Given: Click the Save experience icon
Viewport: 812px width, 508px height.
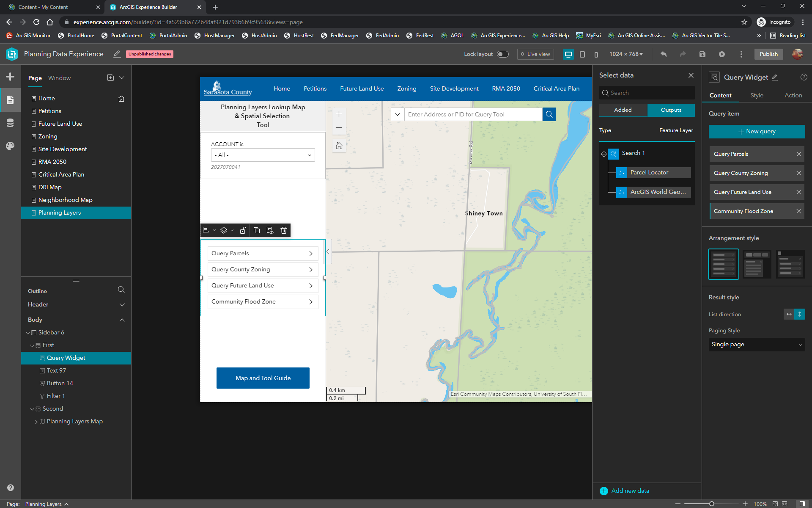Looking at the screenshot, I should coord(702,54).
